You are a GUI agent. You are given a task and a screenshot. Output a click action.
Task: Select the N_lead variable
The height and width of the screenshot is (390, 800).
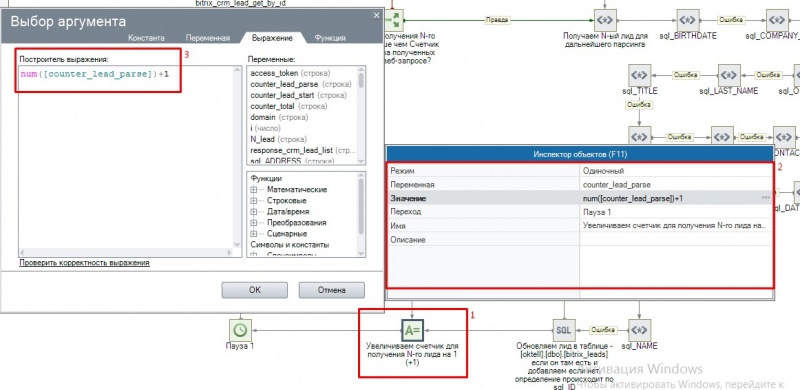coord(279,139)
